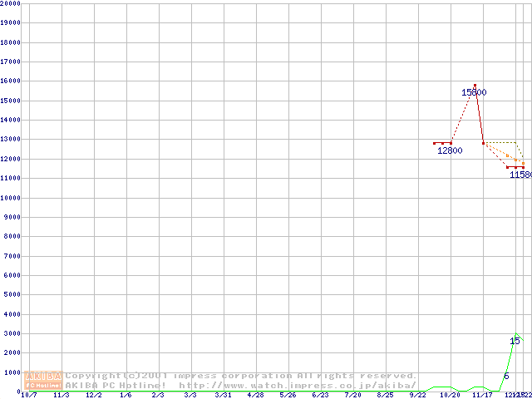Image resolution: width=532 pixels, height=399 pixels.
Task: Click the AKIBA PC Hotline logo
Action: [44, 380]
